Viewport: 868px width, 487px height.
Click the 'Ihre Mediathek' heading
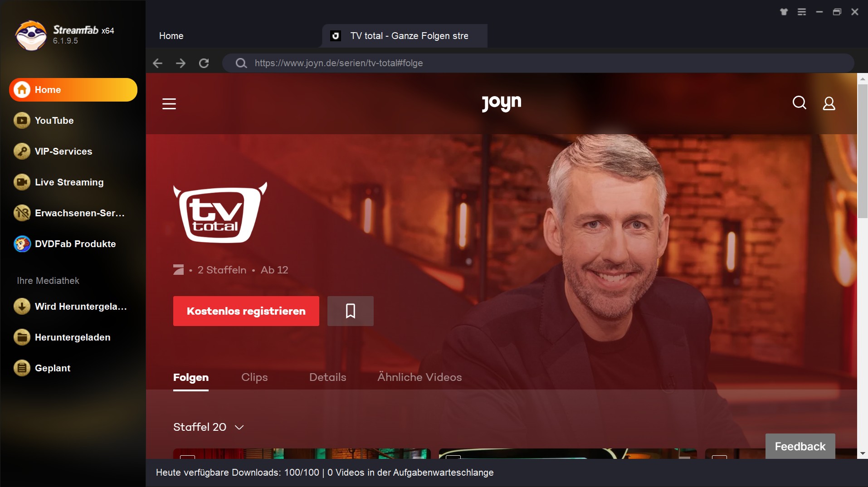click(x=48, y=281)
